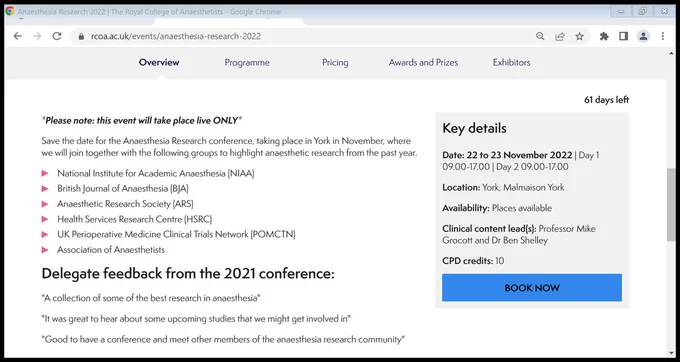Click the Location: York, Malmaison York line

(x=503, y=187)
